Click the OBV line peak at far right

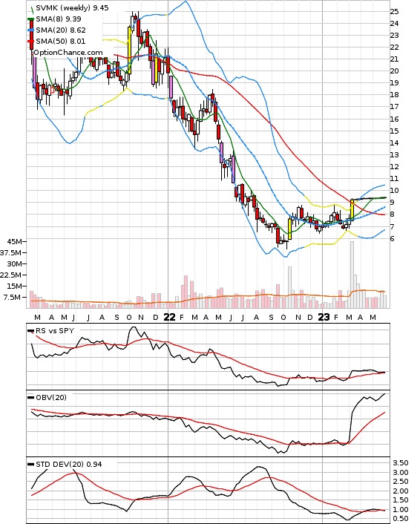pyautogui.click(x=384, y=394)
